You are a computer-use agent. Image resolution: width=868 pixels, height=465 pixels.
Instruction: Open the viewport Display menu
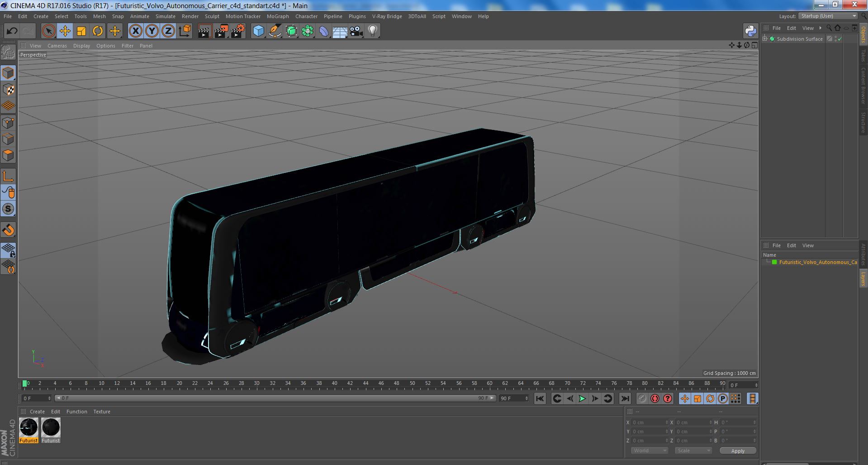point(81,46)
